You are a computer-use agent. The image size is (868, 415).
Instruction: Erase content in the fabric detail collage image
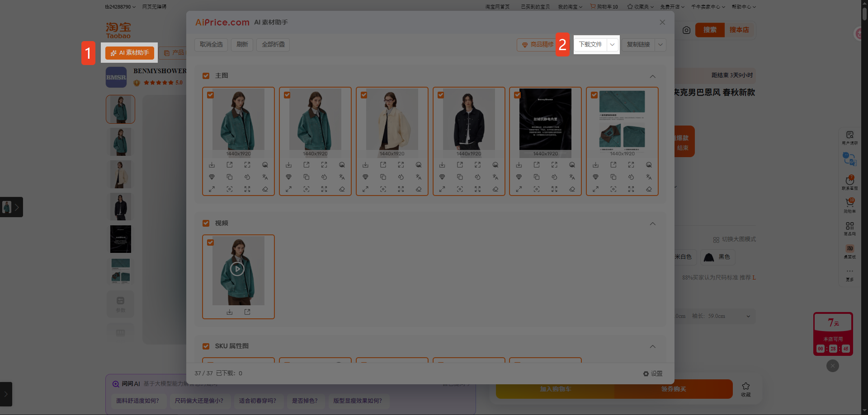[x=649, y=189]
